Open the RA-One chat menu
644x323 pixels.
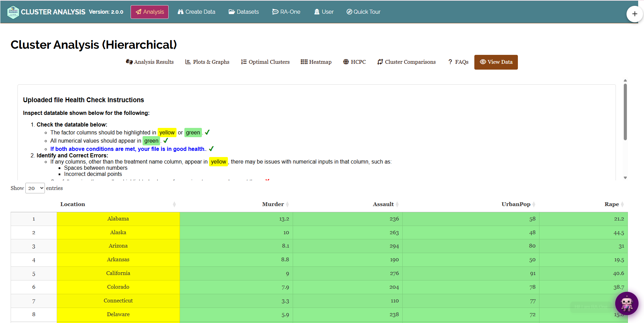click(x=286, y=12)
